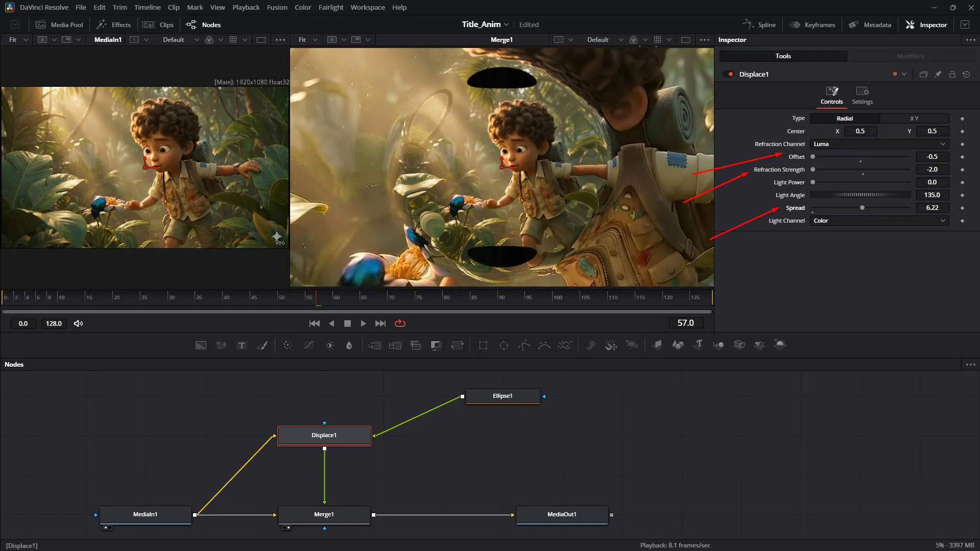Toggle the Displace1 tool enable dot

731,74
